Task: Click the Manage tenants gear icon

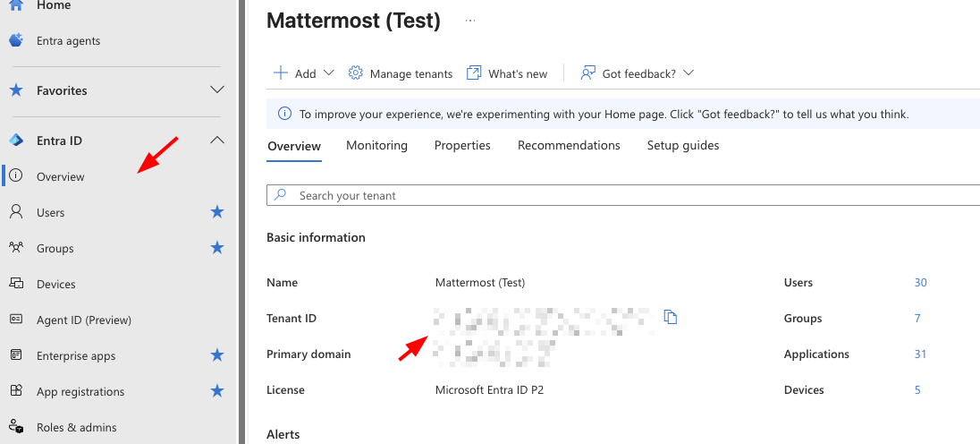Action: (x=355, y=73)
